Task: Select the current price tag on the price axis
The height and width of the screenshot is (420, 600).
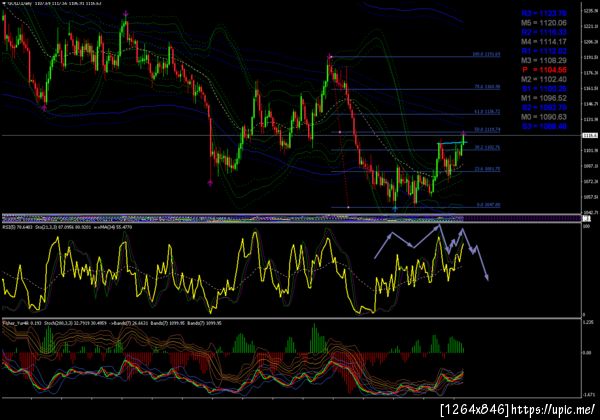Action: [590, 136]
